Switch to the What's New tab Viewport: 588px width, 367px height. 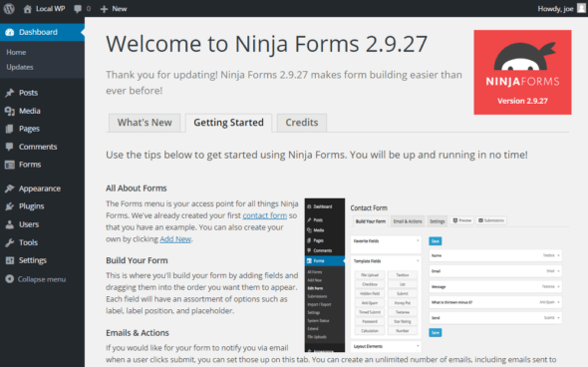pos(145,123)
